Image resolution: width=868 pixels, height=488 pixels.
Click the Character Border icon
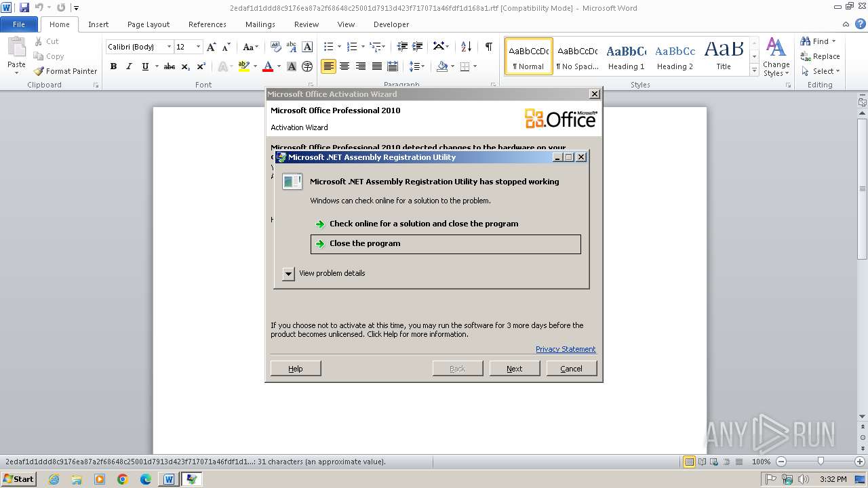tap(307, 47)
